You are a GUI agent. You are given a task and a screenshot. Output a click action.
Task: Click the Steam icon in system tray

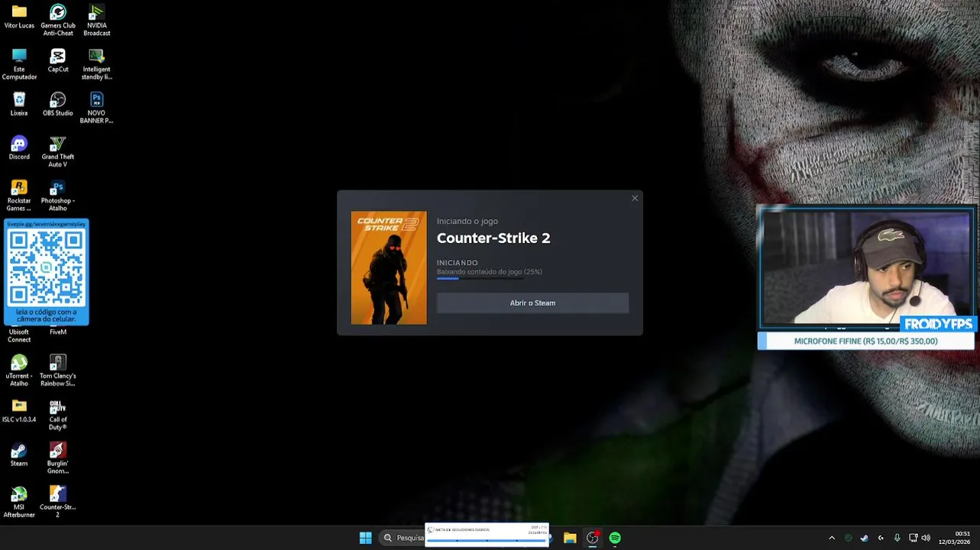(x=864, y=538)
